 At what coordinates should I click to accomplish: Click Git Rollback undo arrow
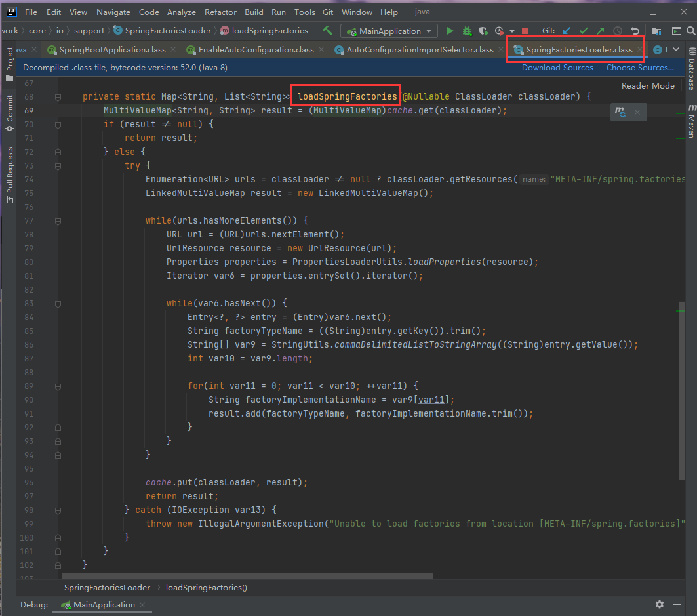point(635,31)
